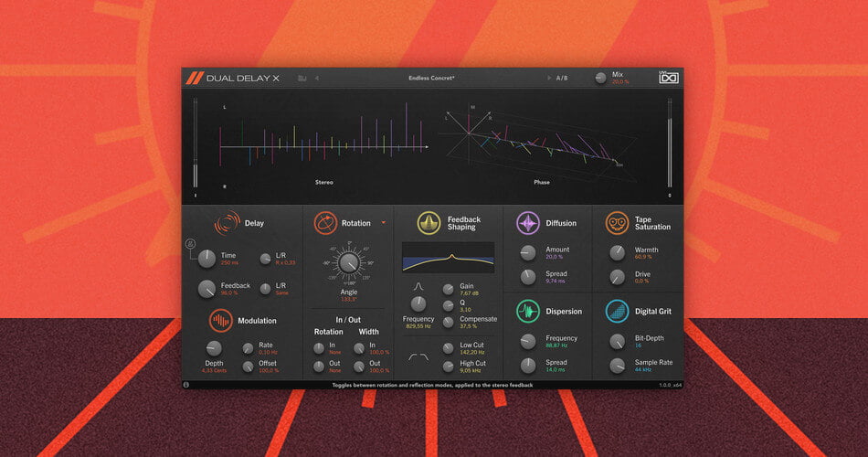This screenshot has height=457, width=868.
Task: Click the UVI logo in top-right corner
Action: (x=669, y=78)
